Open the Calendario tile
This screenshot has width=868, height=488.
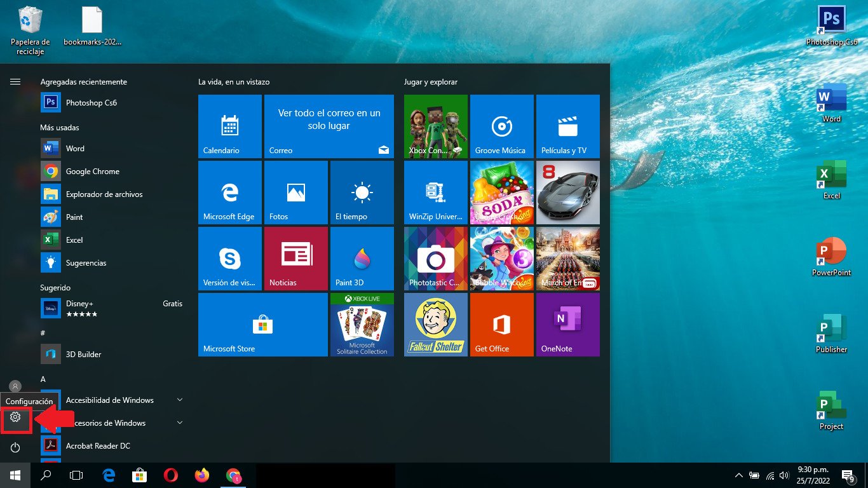click(230, 126)
